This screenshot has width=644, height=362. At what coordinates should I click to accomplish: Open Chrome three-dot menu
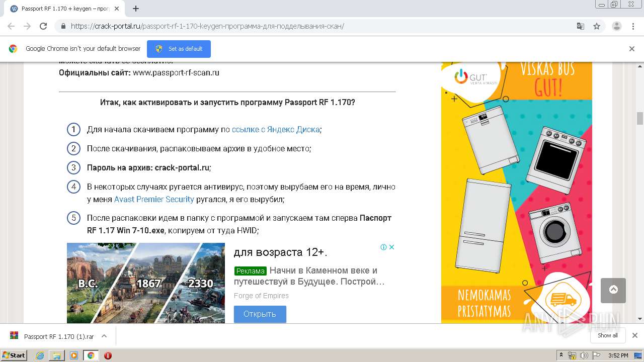click(632, 26)
